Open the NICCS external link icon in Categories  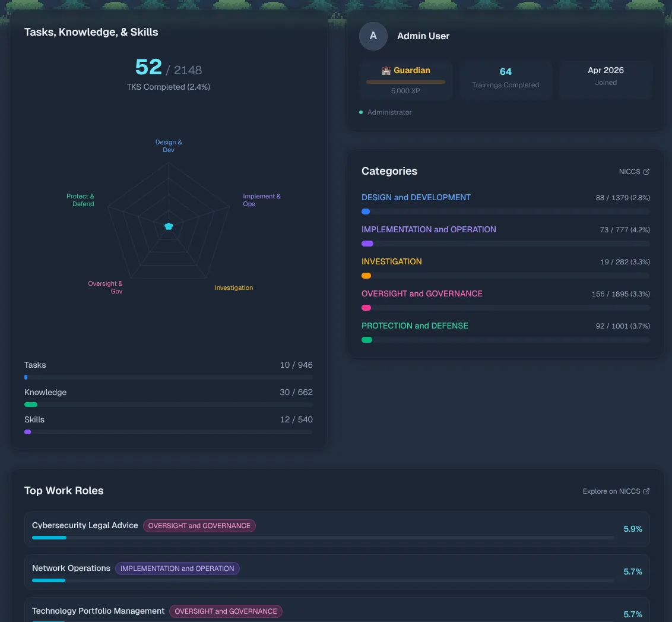[x=647, y=171]
